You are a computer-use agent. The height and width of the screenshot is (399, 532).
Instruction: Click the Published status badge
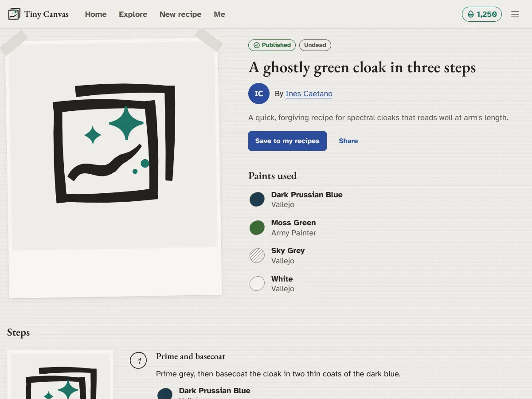[x=272, y=45]
